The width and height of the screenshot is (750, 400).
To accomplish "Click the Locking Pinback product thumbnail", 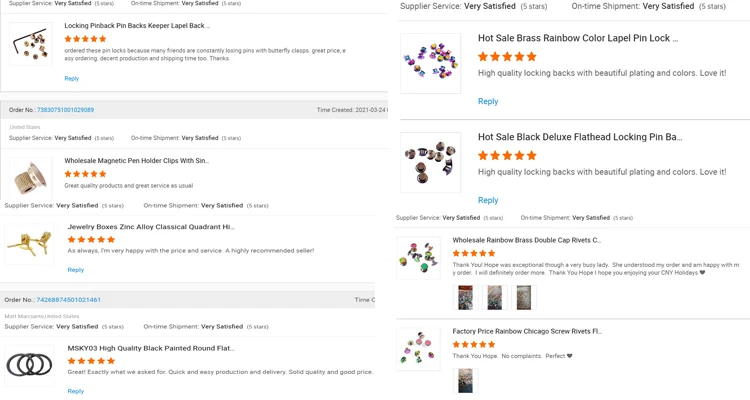I will [x=31, y=44].
